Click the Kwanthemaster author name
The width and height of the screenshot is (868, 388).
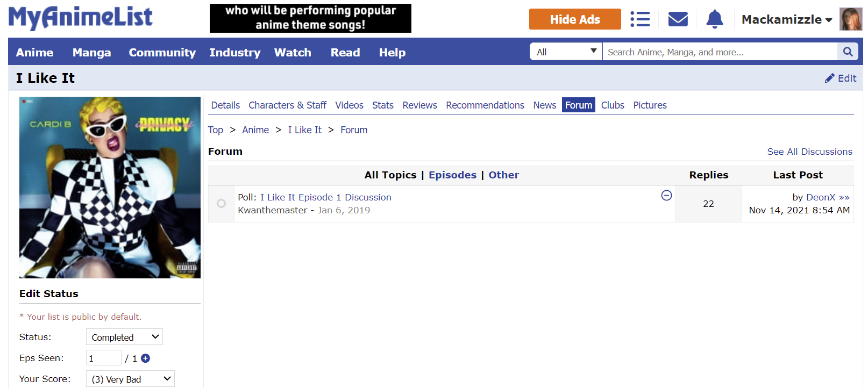click(x=273, y=210)
